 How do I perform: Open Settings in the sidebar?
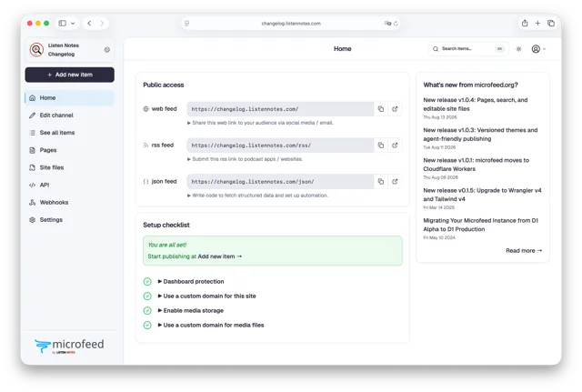coord(70,220)
